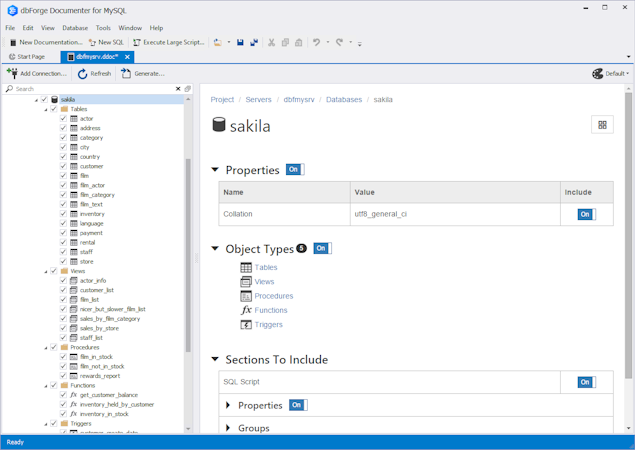The image size is (635, 450).
Task: Open the Database menu
Action: point(75,28)
